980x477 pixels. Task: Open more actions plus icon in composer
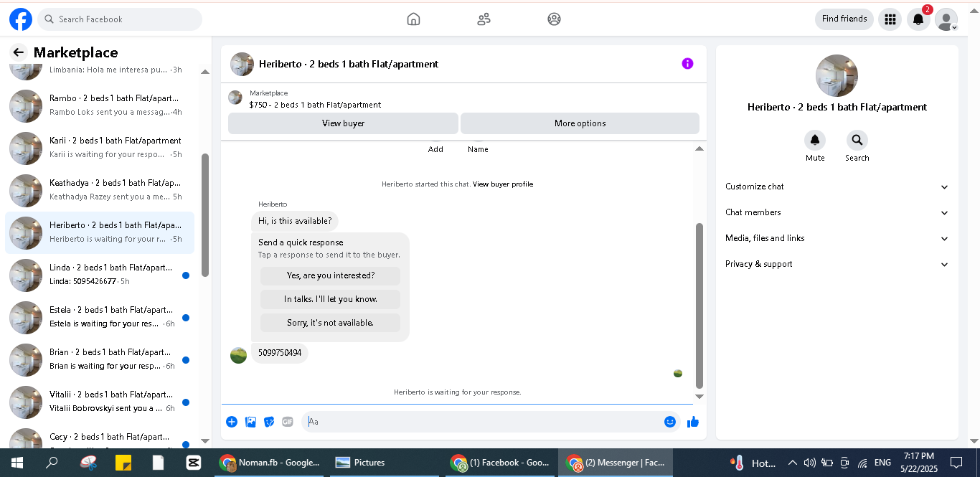(x=232, y=422)
